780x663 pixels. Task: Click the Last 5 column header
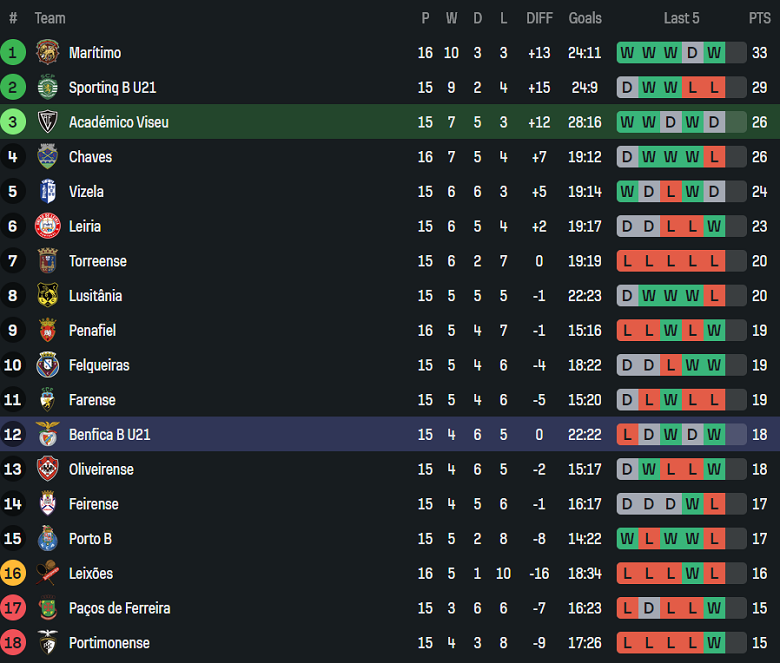tap(681, 18)
